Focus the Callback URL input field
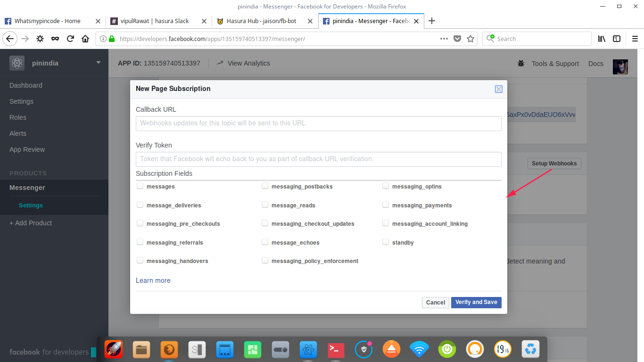This screenshot has width=644, height=362. 319,123
